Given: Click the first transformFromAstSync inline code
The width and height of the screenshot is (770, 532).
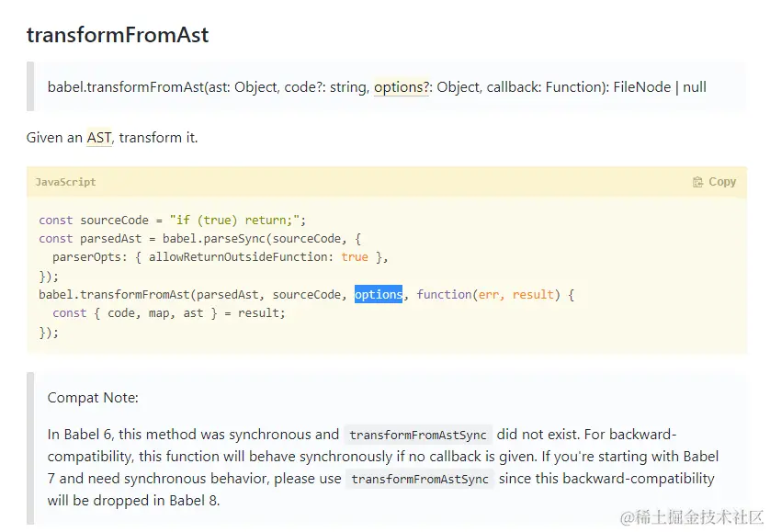Looking at the screenshot, I should click(x=418, y=435).
